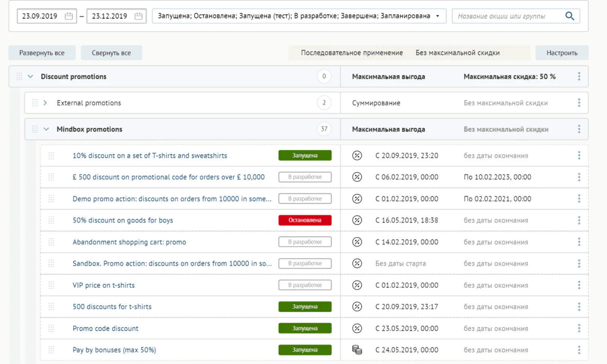Open more options for Promo code discount
This screenshot has width=607, height=364.
click(x=579, y=328)
